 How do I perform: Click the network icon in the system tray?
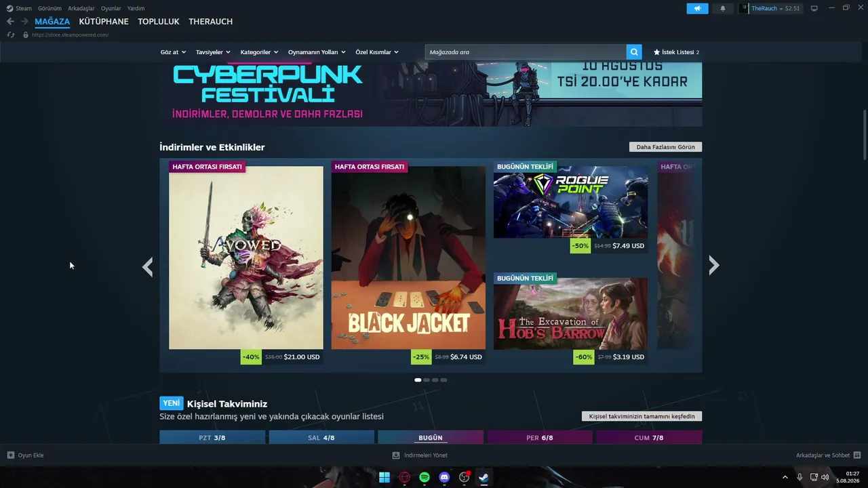814,477
